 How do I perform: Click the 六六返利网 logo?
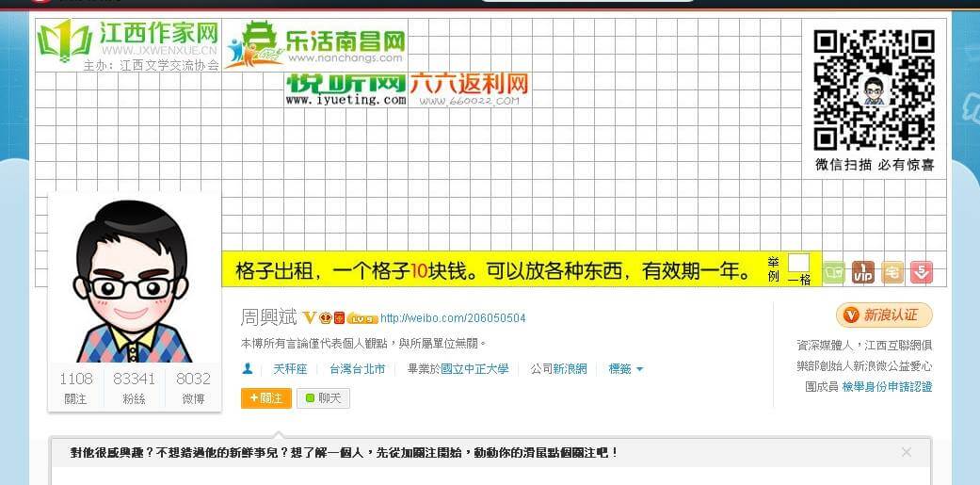469,89
